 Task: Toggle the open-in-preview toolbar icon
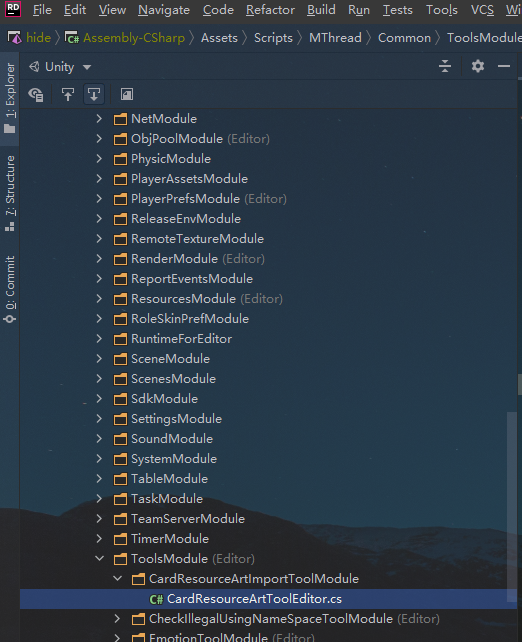[x=127, y=95]
